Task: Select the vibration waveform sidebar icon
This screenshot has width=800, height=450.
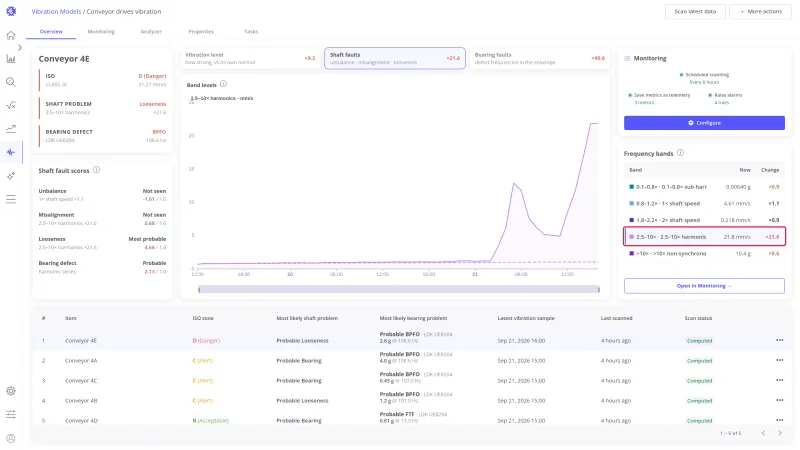Action: [x=11, y=153]
